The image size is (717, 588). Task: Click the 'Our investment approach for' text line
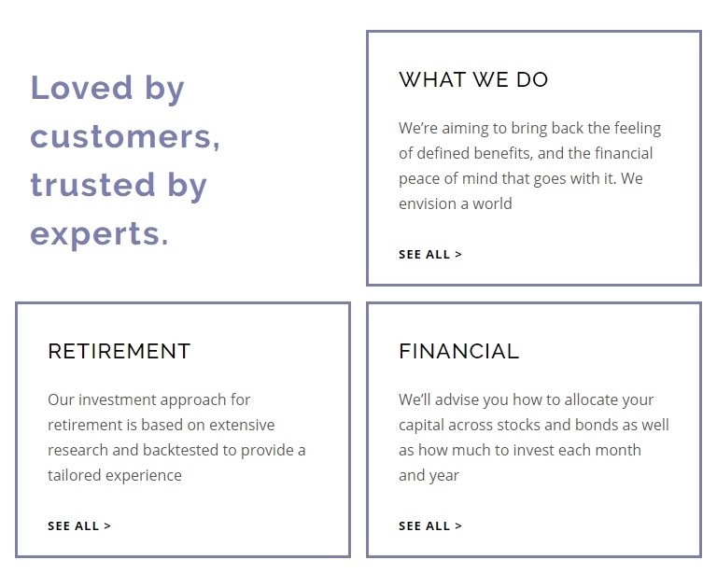pyautogui.click(x=149, y=400)
